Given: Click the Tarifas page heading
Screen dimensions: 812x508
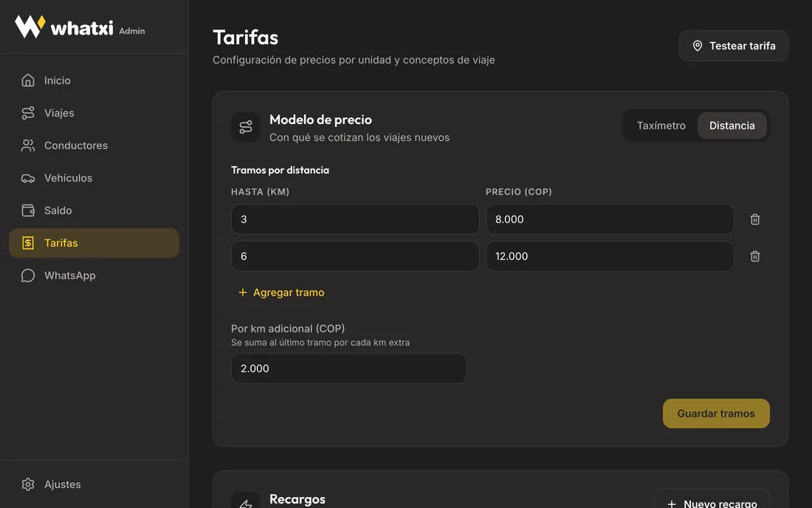Looking at the screenshot, I should pos(246,37).
